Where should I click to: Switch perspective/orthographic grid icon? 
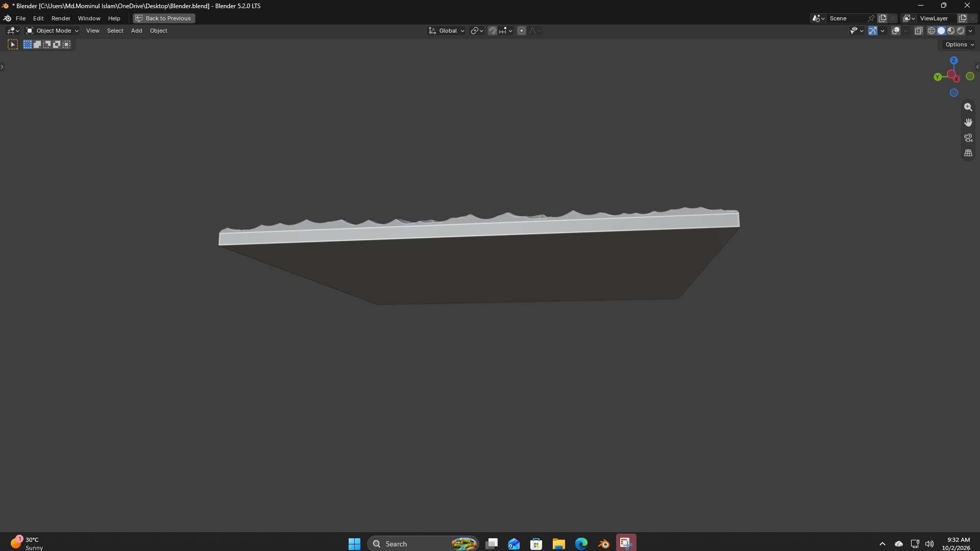(968, 153)
